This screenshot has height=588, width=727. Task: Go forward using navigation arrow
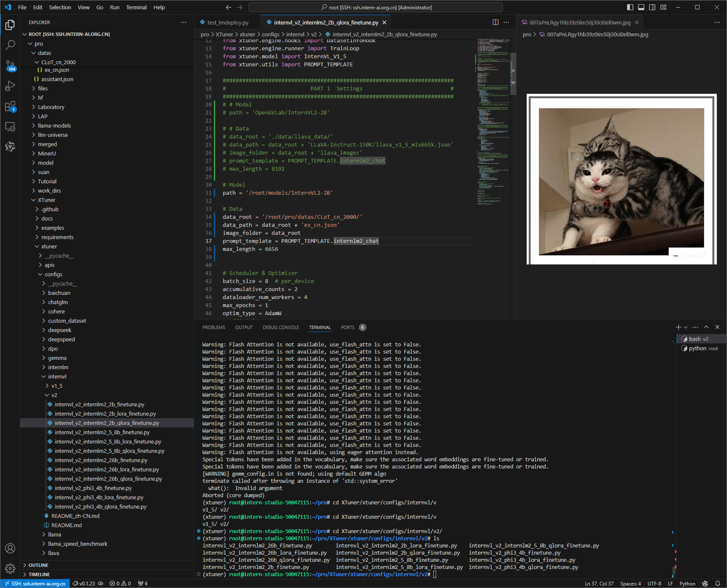(x=240, y=7)
